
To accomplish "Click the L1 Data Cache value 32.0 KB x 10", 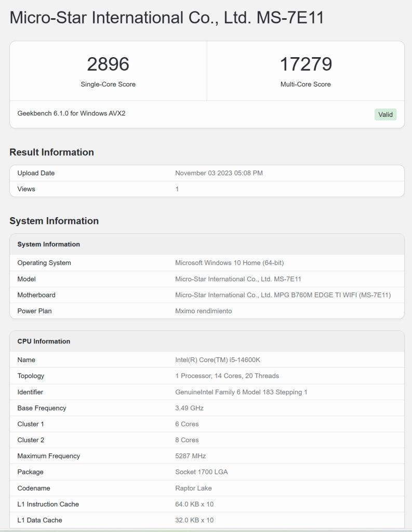I will click(194, 520).
